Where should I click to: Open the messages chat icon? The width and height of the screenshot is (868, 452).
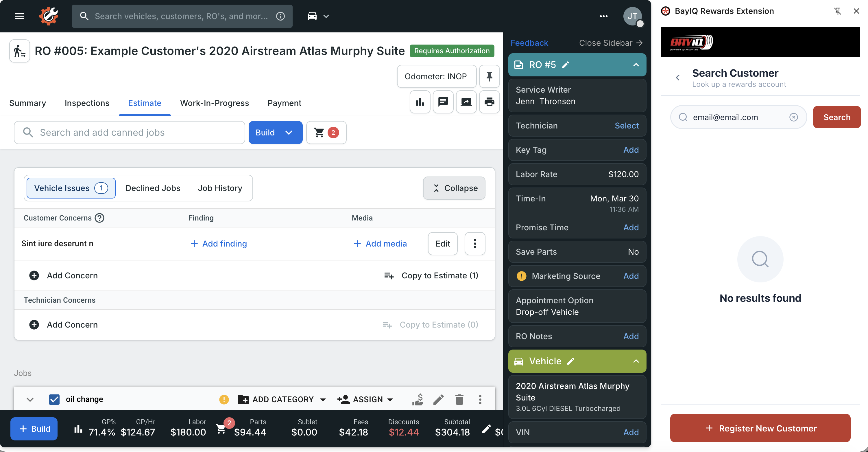443,102
